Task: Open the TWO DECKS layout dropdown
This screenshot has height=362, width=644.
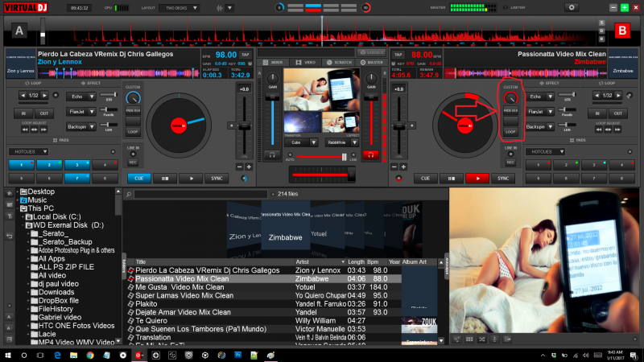Action: coord(179,8)
